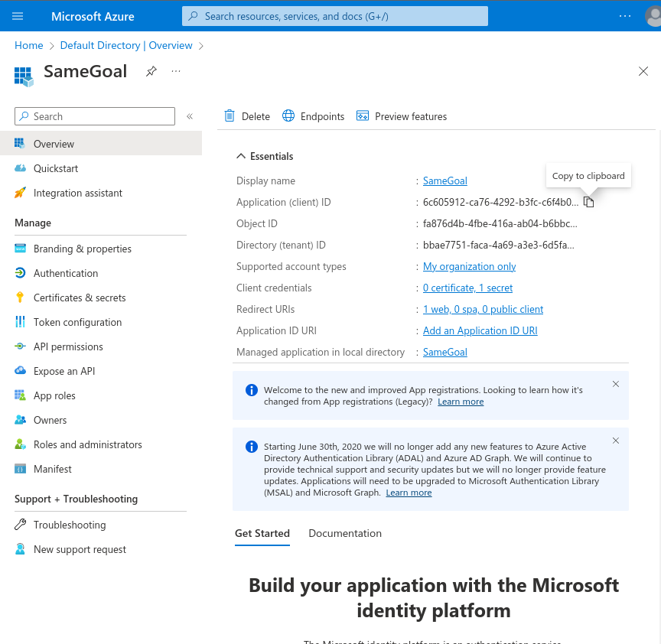Screen dimensions: 661x644
Task: Open more options ellipsis next to SameGoal
Action: pos(176,71)
